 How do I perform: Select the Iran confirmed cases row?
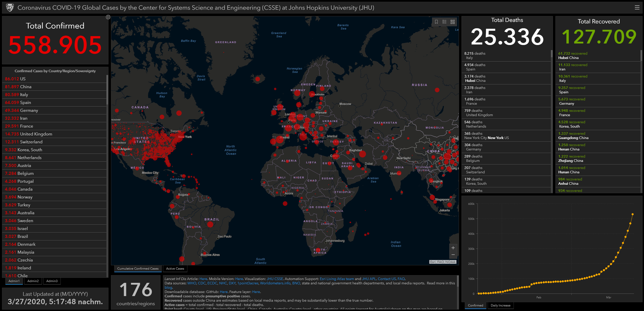click(x=55, y=118)
